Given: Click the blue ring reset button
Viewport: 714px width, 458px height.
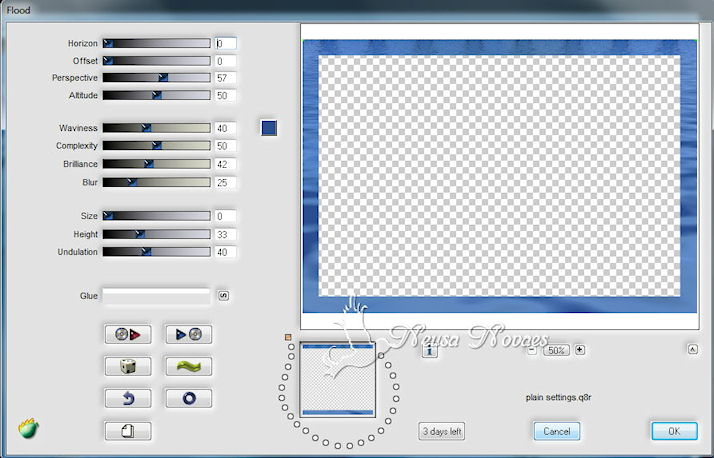Looking at the screenshot, I should 189,398.
